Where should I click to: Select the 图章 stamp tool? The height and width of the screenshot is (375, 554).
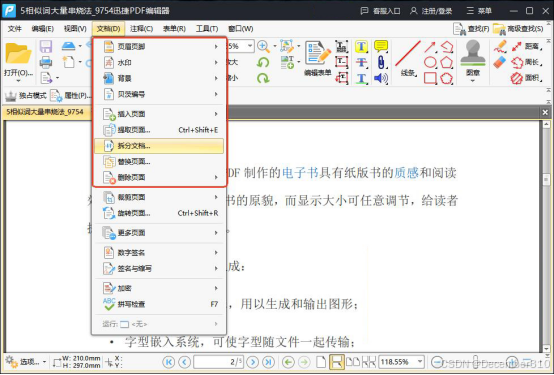(473, 58)
